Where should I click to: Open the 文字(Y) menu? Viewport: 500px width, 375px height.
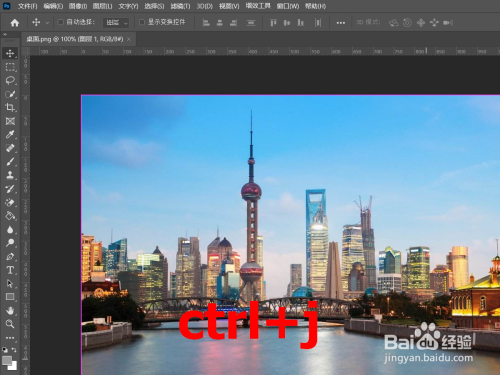click(x=128, y=6)
